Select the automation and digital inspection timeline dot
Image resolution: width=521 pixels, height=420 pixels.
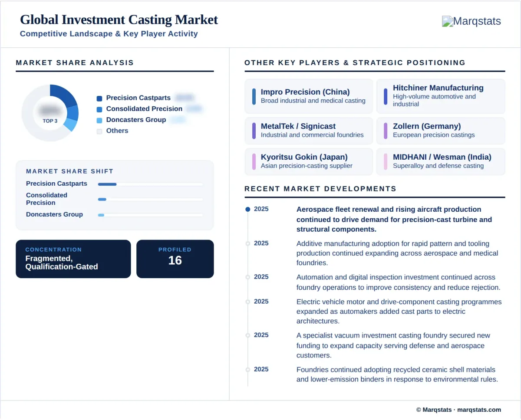[248, 277]
